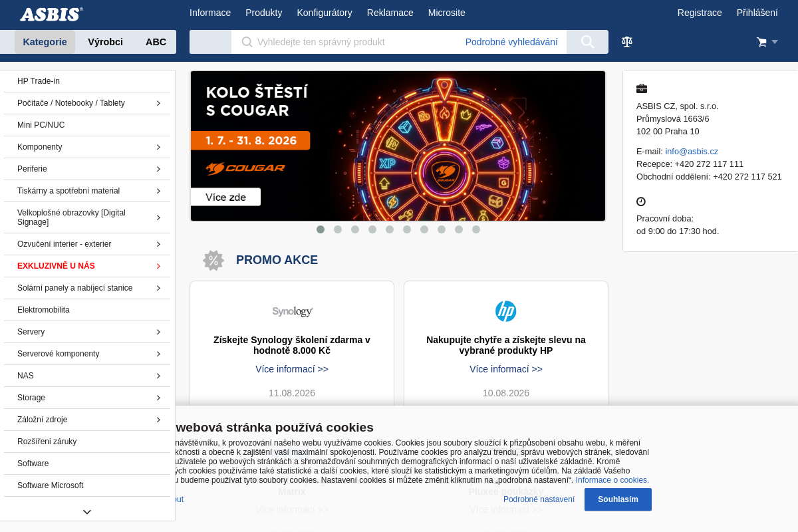Screen dimensions: 798x532
Task: Open Solární panely a nabíjecí stanice
Action: pos(87,288)
